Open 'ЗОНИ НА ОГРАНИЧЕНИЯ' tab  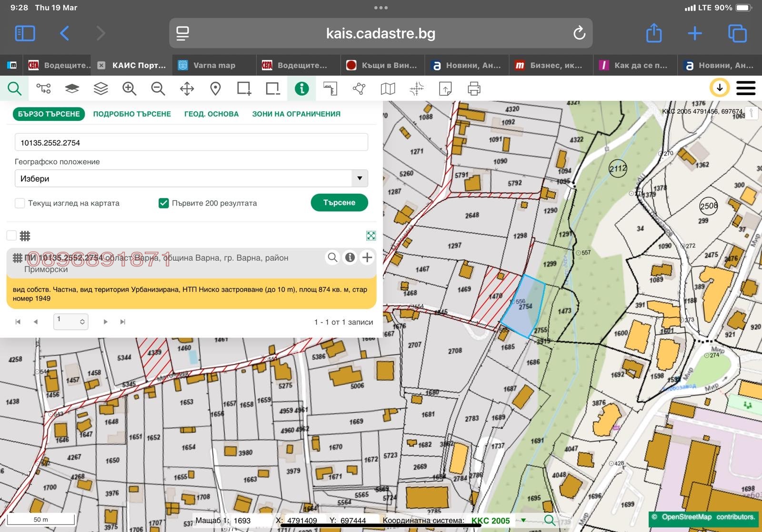tap(296, 114)
